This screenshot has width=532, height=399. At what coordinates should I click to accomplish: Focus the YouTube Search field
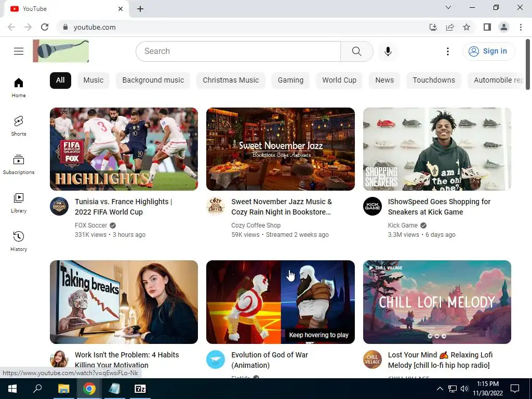click(x=238, y=51)
